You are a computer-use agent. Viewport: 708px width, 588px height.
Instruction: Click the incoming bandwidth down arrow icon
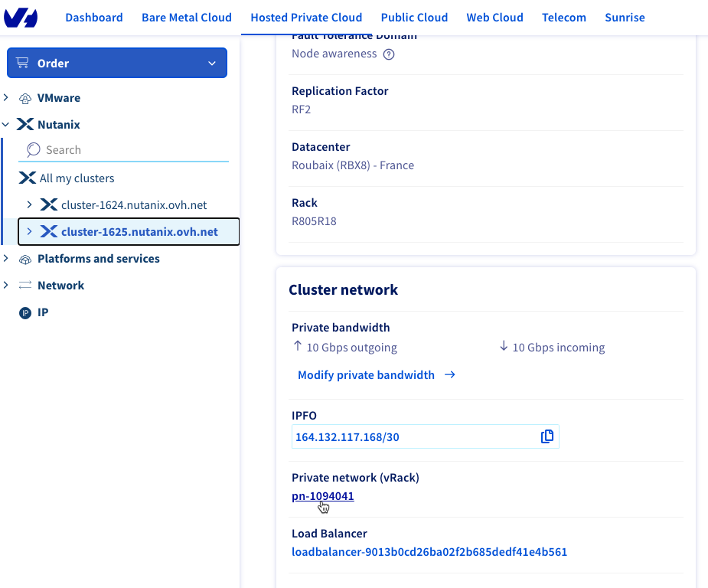point(504,346)
